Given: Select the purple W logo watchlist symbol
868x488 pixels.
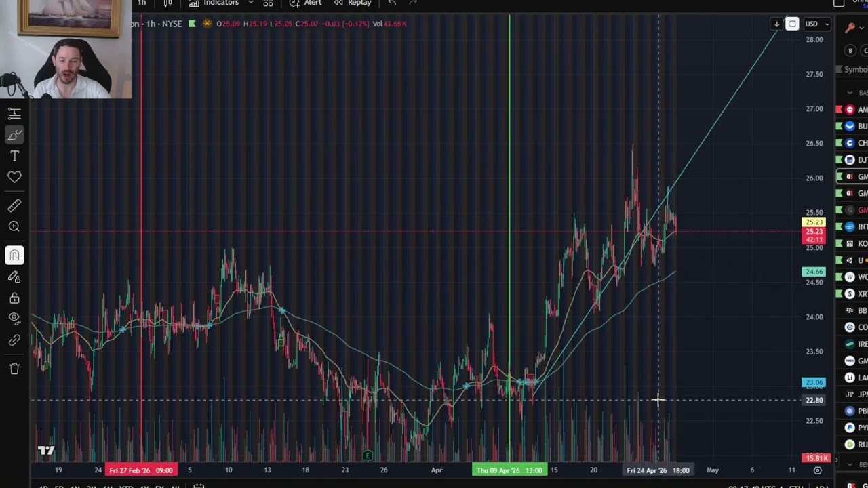Looking at the screenshot, I should [x=850, y=277].
